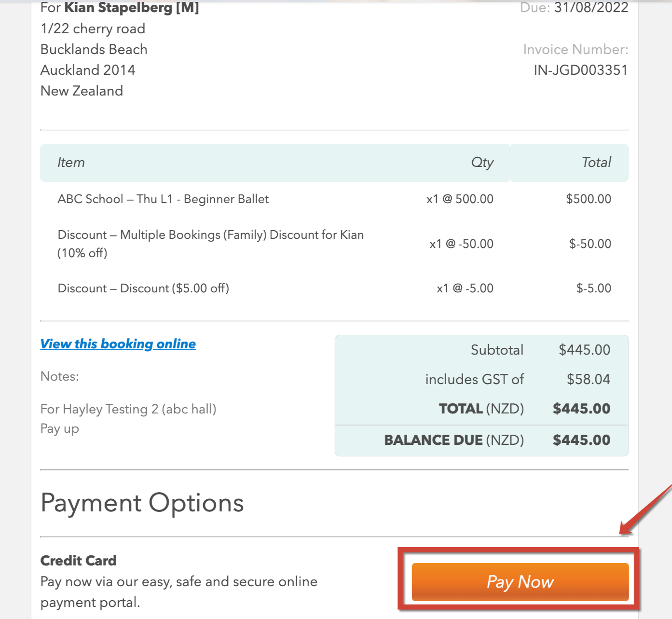672x619 pixels.
Task: Click the Discount $5.00 off line item
Action: (x=143, y=289)
